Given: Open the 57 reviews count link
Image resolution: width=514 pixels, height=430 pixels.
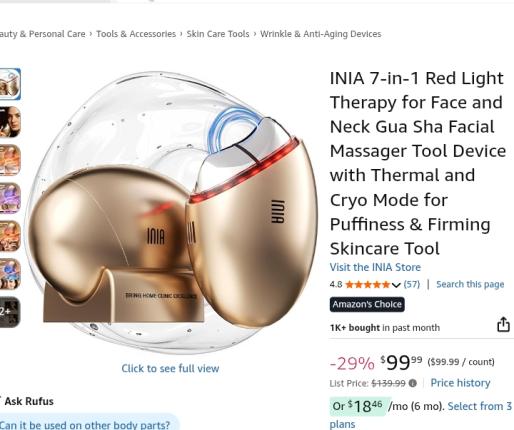Looking at the screenshot, I should (x=412, y=284).
